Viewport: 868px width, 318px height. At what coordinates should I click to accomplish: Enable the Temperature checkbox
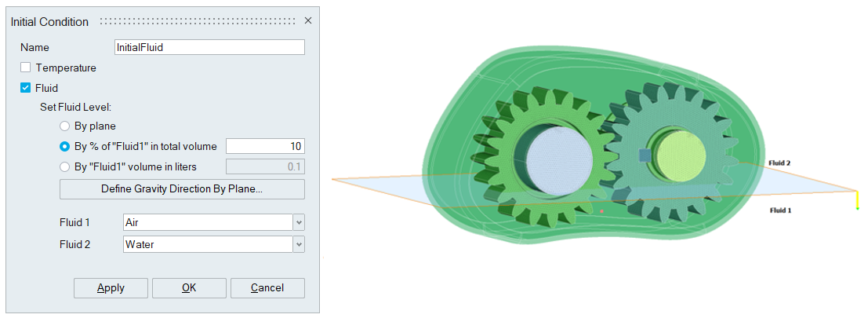pos(26,68)
